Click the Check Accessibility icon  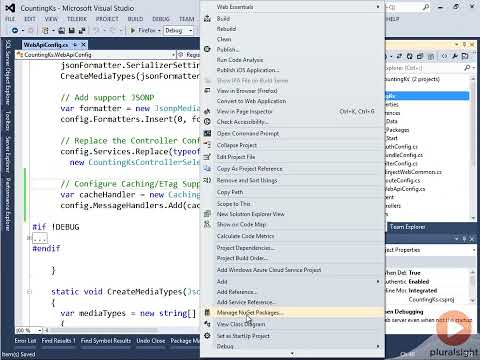207,122
